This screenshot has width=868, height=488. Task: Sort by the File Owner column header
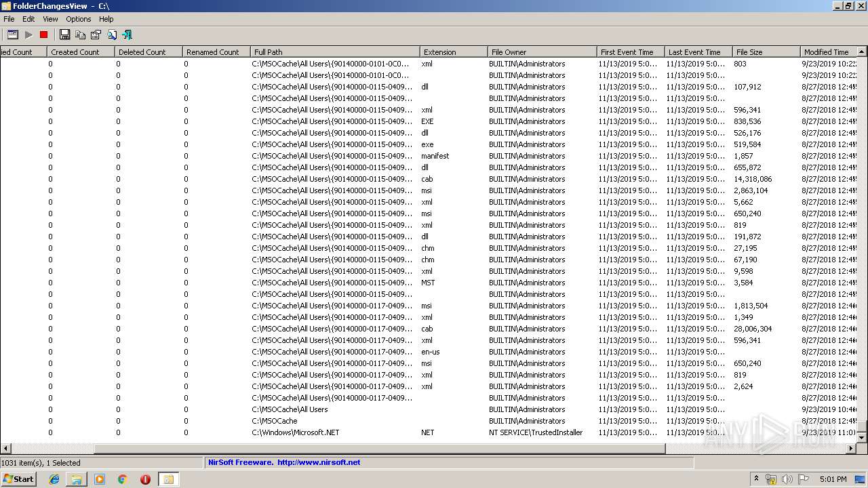[x=542, y=52]
